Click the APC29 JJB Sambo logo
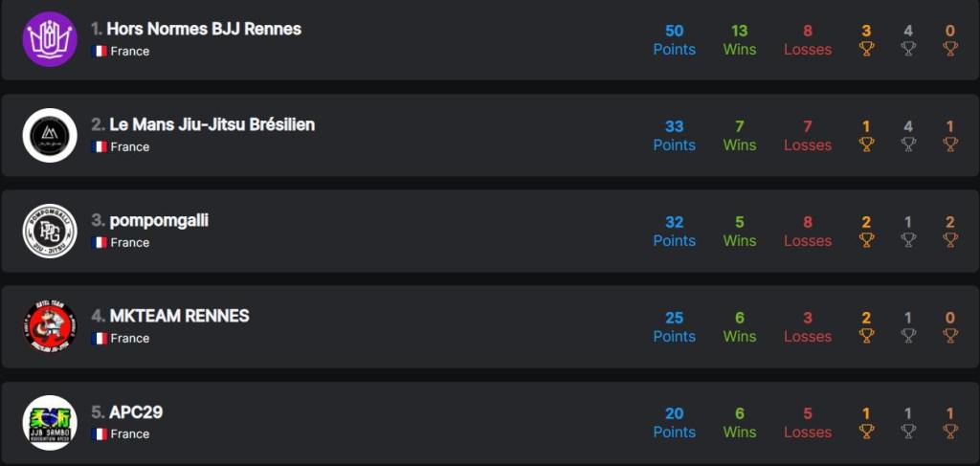Viewport: 980px width, 466px height. click(x=50, y=422)
